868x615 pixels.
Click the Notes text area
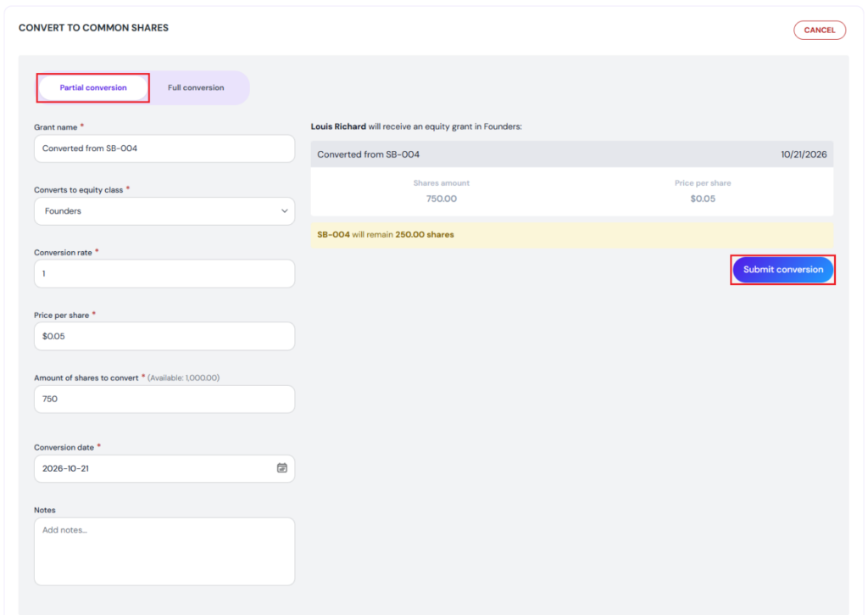164,551
